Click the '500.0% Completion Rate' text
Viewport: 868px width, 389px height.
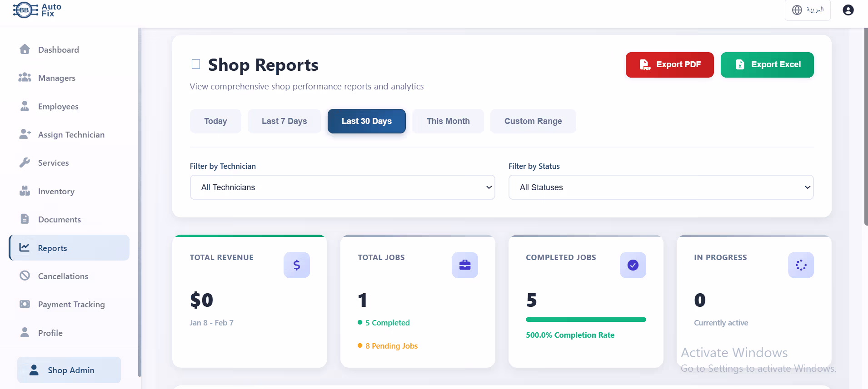[570, 335]
